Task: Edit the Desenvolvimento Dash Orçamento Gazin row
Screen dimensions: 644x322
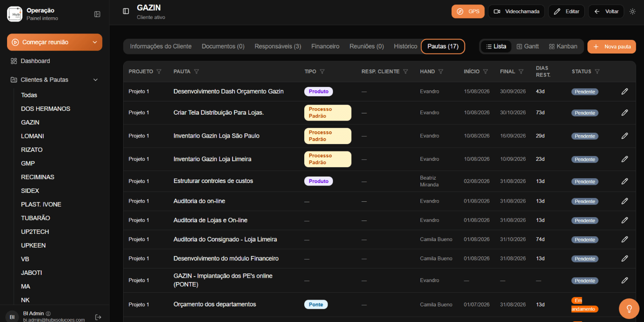Action: tap(625, 91)
